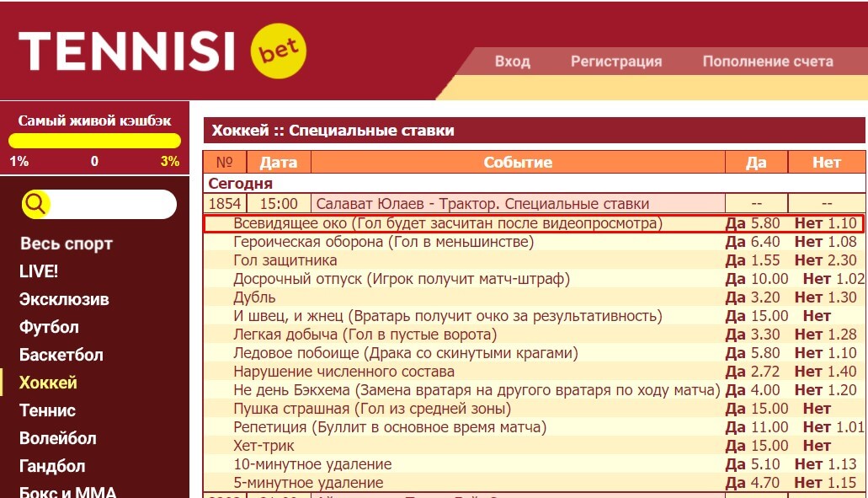Click the cashback progress bar

[94, 142]
